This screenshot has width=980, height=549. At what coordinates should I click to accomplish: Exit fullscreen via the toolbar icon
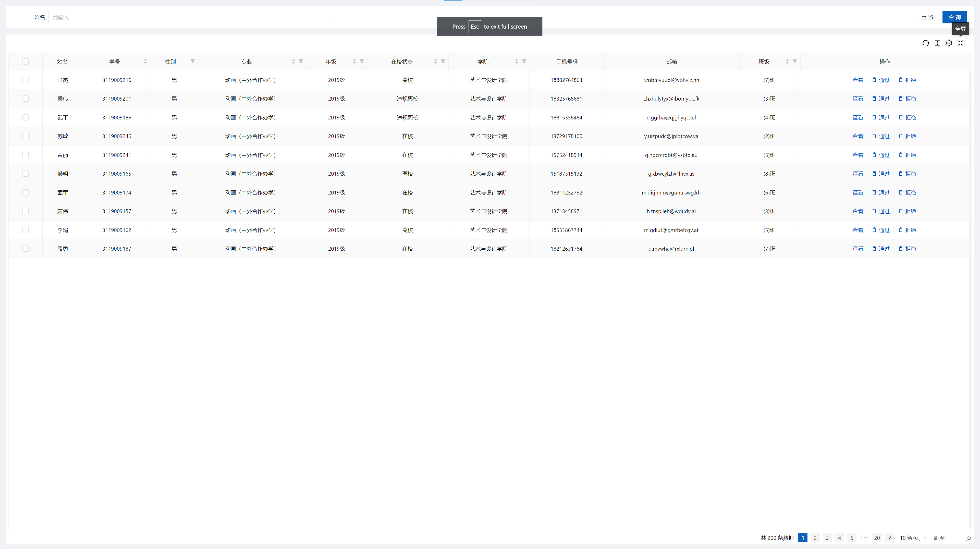960,43
